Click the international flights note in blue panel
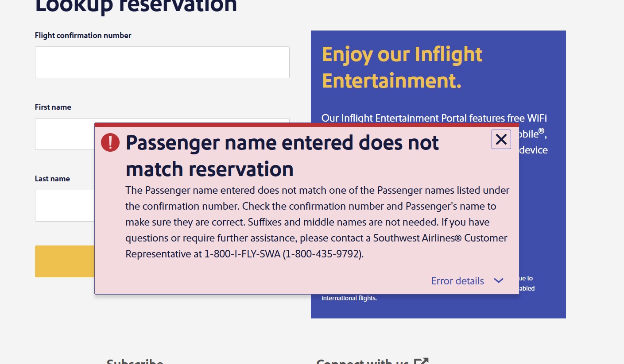Image resolution: width=624 pixels, height=364 pixels. tap(349, 298)
